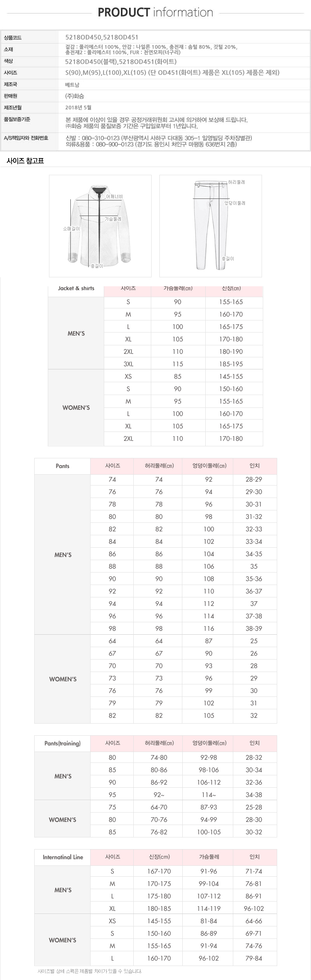Click the 허리둘레 label on pants diagram
This screenshot has width=311, height=980.
[236, 182]
